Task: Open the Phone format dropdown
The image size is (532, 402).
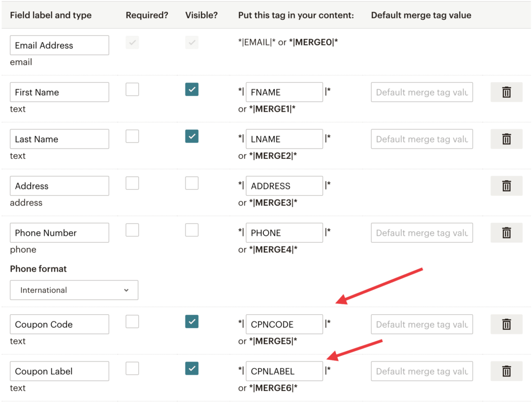Action: click(74, 290)
